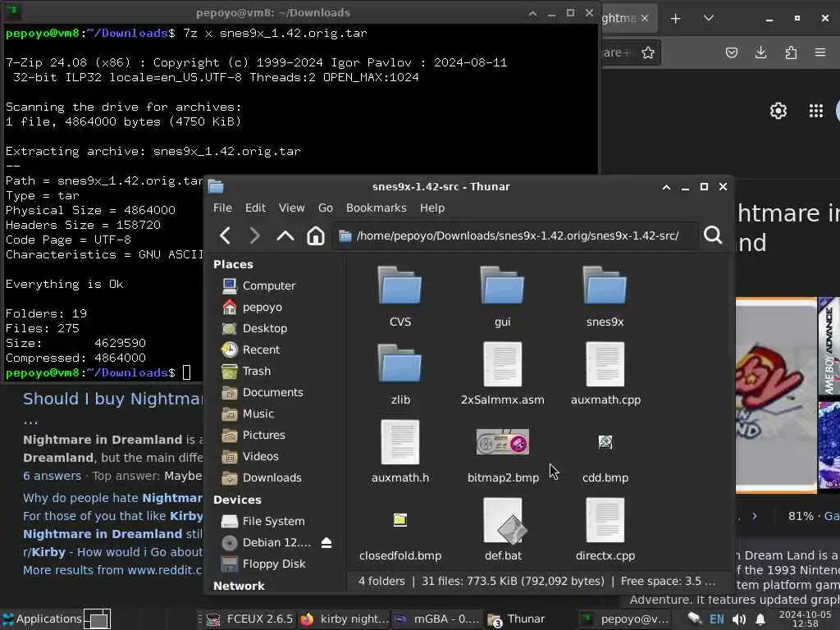Bookmark page with star icon
Screen dimensions: 840x630
pos(648,52)
